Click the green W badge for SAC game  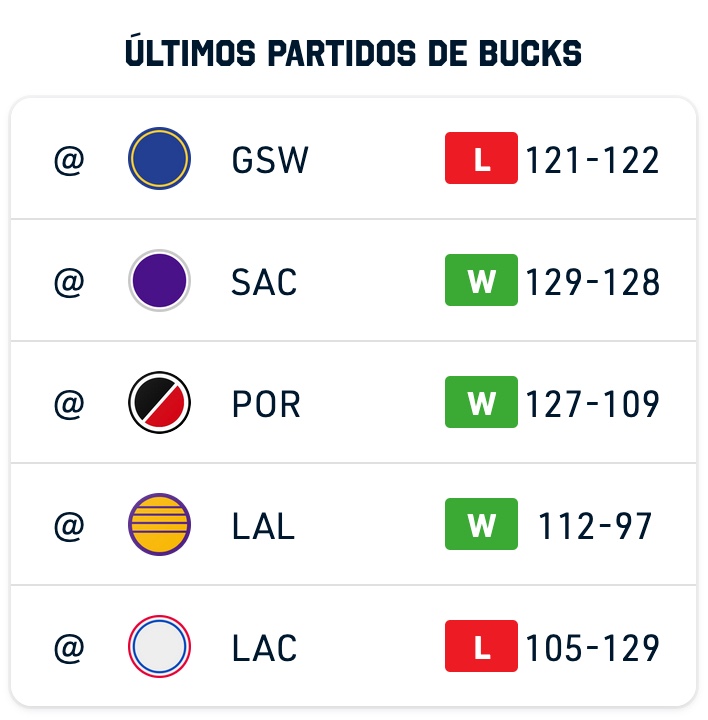[x=481, y=280]
